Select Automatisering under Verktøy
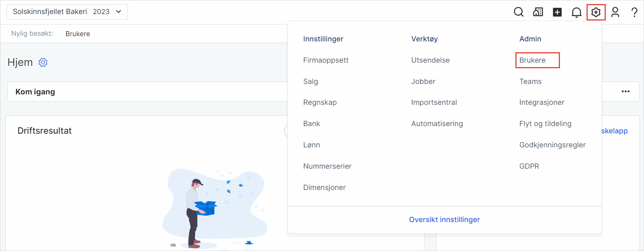This screenshot has width=644, height=251. [x=437, y=124]
